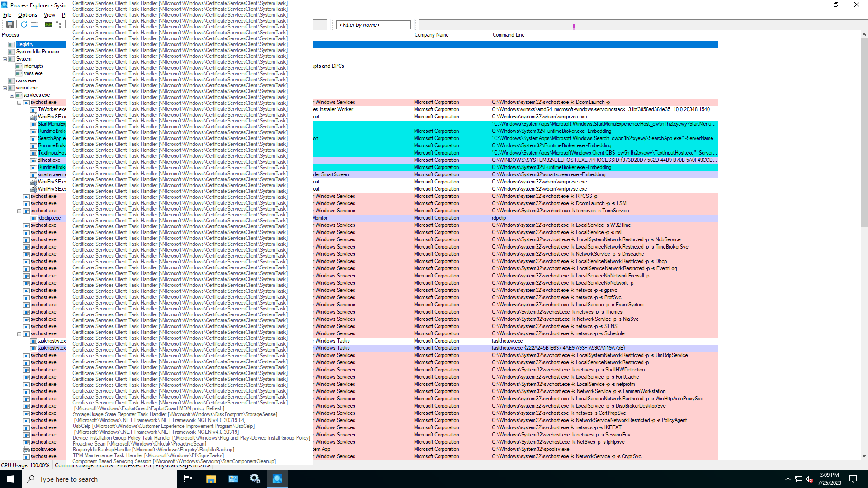Viewport: 868px width, 488px height.
Task: Click the scrollbar down arrow
Action: click(864, 456)
